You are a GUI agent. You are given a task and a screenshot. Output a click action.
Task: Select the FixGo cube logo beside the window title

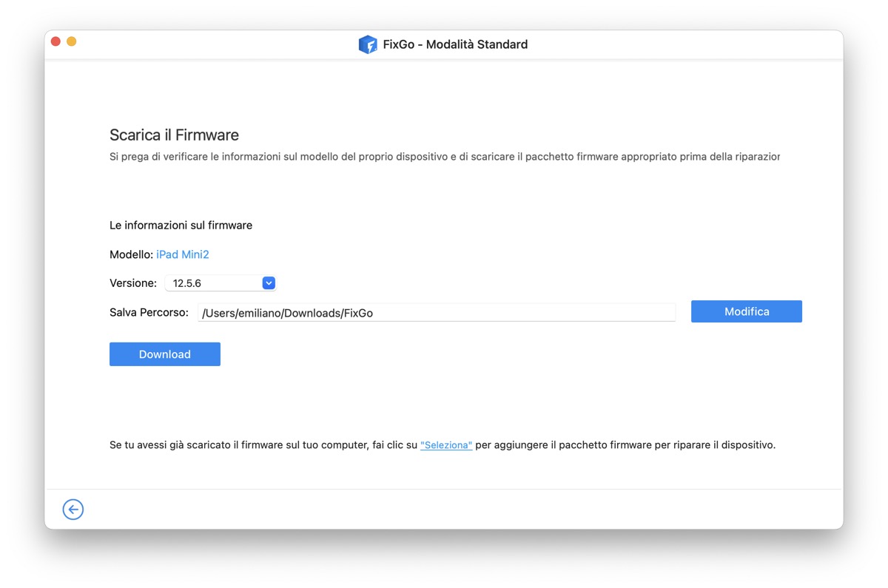(368, 44)
